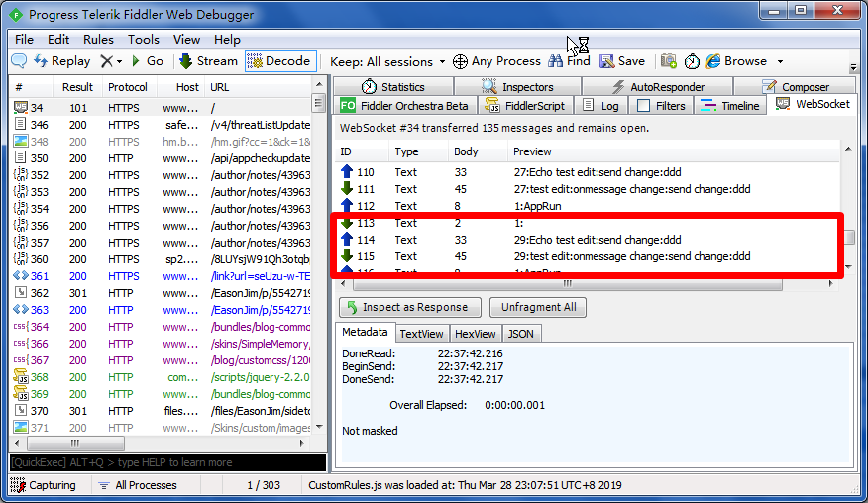Toggle the Decode button
The image size is (868, 503).
280,61
